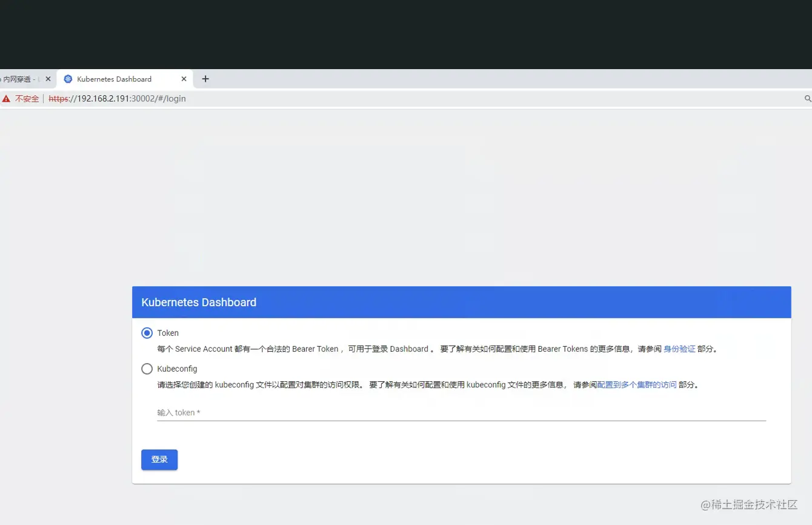Close the 内网穿透 tab
The width and height of the screenshot is (812, 525).
(x=48, y=79)
